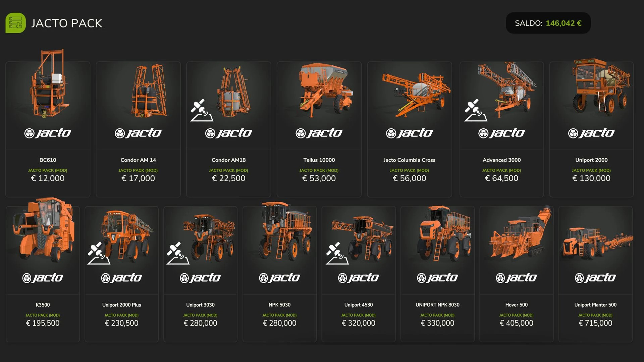Select the BC610 sprayer thumbnail
644x362 pixels.
(x=48, y=84)
